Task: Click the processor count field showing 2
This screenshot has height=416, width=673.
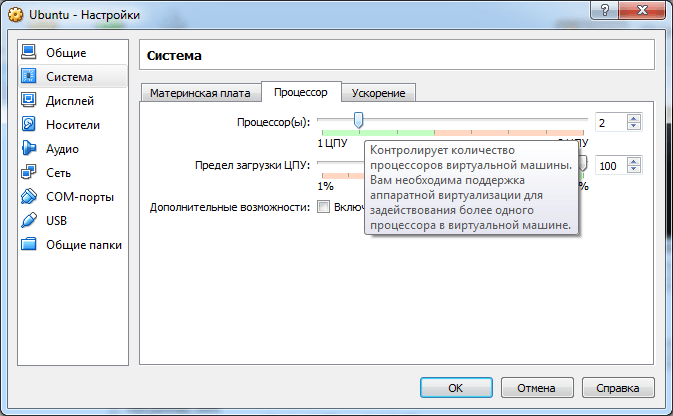Action: point(611,123)
